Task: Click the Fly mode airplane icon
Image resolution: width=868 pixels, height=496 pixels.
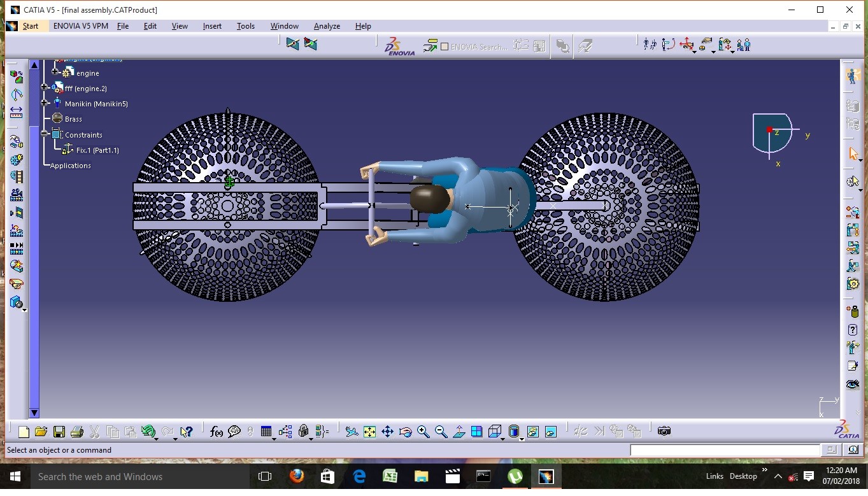Action: (352, 432)
